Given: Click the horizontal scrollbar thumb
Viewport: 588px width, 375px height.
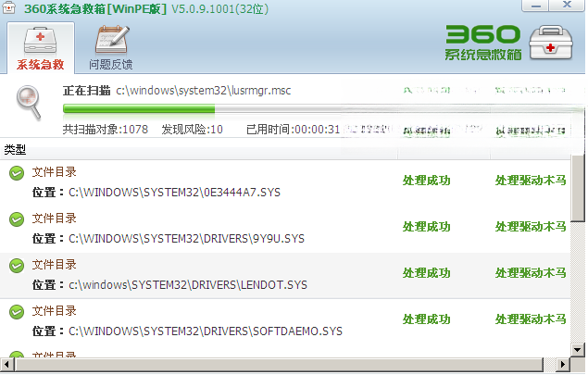Looking at the screenshot, I should (279, 364).
